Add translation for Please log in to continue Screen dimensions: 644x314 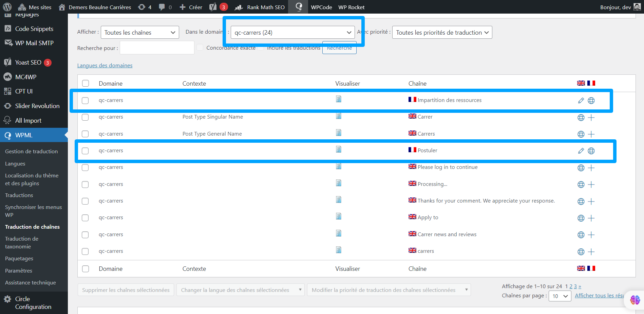pos(591,168)
